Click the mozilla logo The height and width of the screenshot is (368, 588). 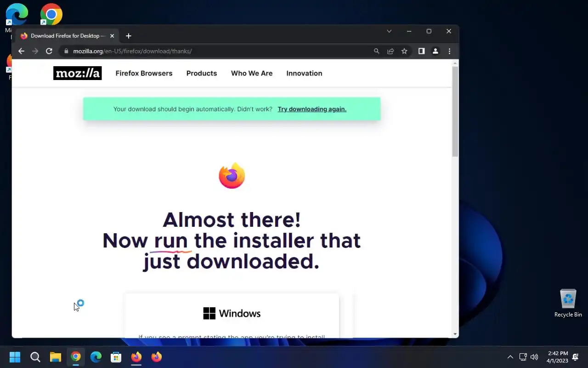coord(78,73)
